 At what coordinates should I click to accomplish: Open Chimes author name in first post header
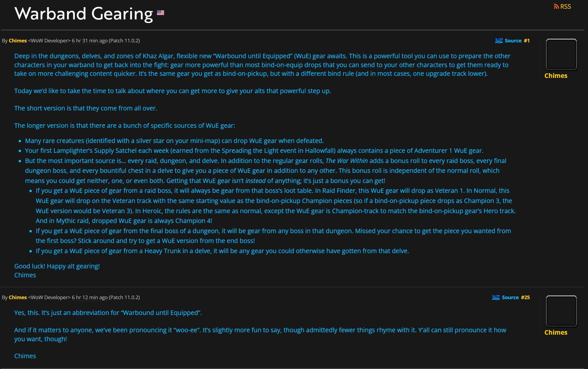(x=18, y=41)
